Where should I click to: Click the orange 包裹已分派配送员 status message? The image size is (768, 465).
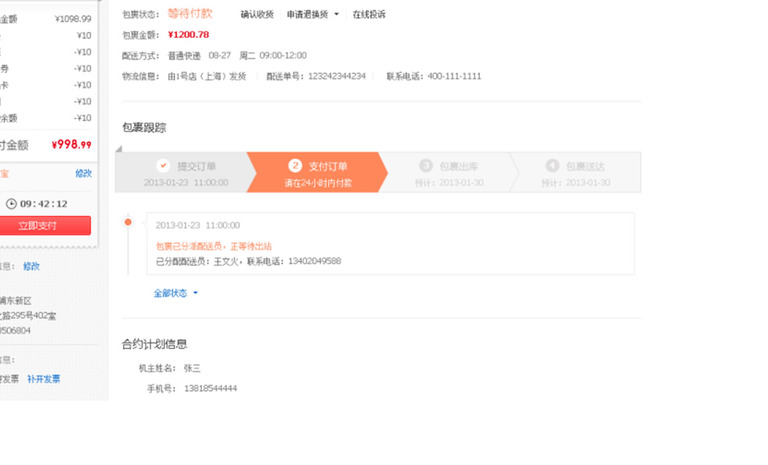point(213,246)
